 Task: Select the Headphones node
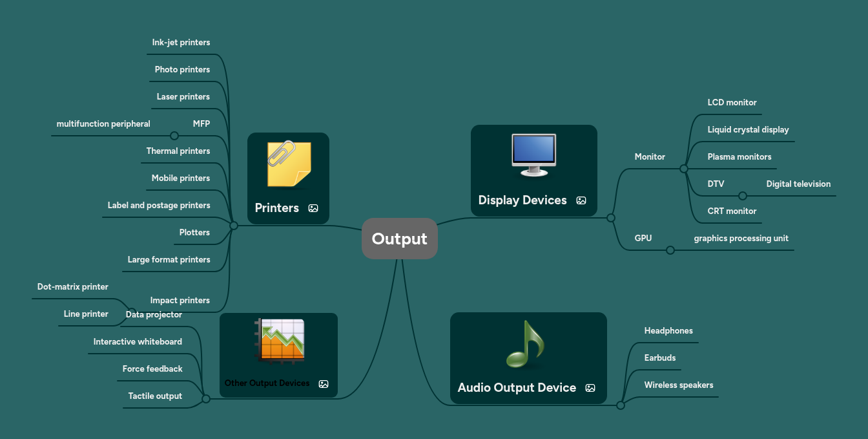(668, 331)
